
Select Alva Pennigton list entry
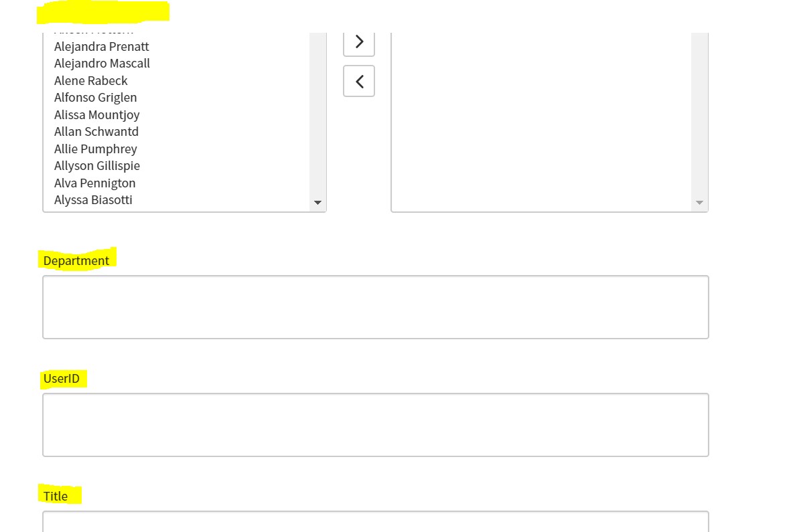[x=95, y=183]
